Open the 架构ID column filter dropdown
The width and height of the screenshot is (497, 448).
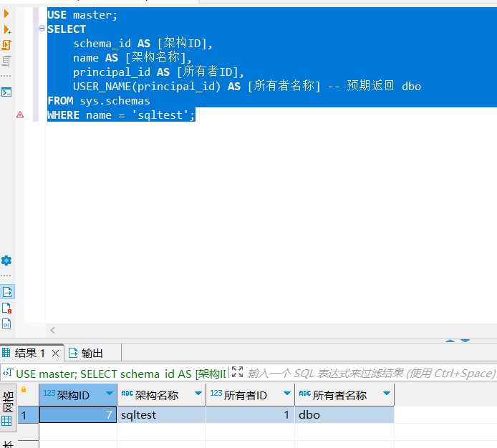(110, 394)
